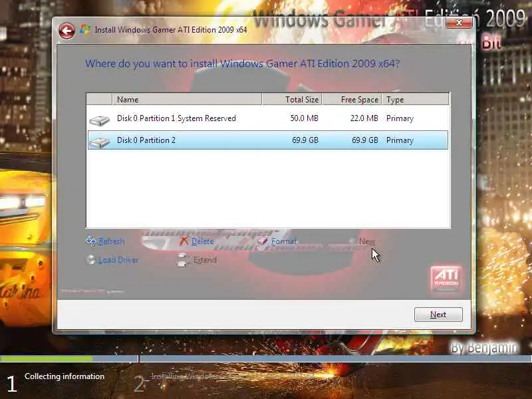The height and width of the screenshot is (399, 532).
Task: Click the Format eraser icon
Action: (x=263, y=241)
